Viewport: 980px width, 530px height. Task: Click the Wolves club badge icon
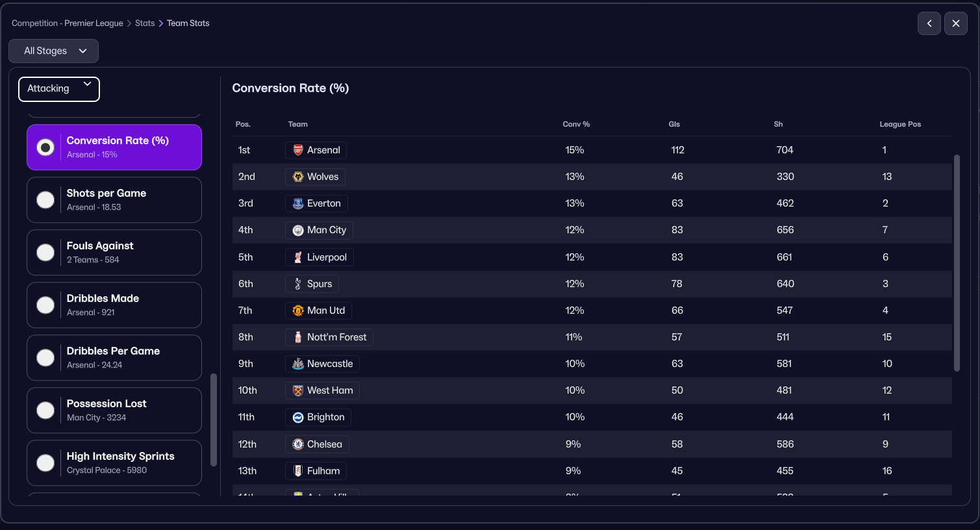pos(298,177)
